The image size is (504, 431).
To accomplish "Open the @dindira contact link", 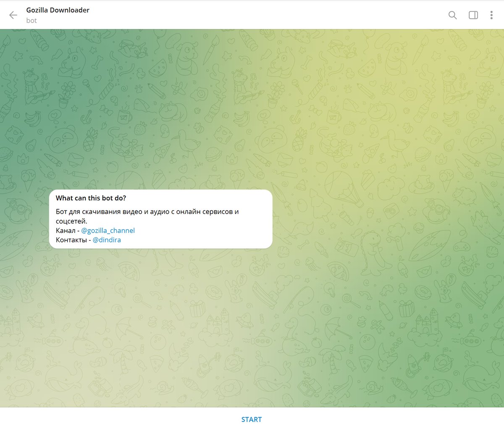I will point(107,240).
